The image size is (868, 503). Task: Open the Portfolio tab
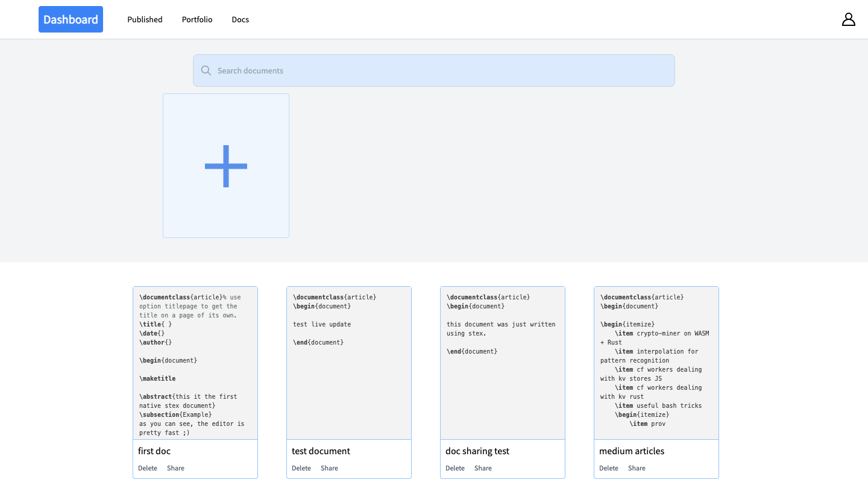197,19
